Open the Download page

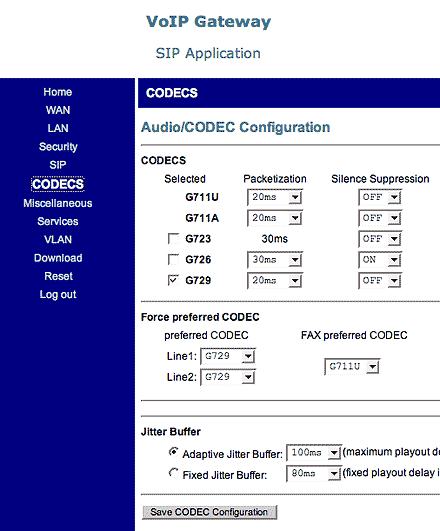(58, 258)
